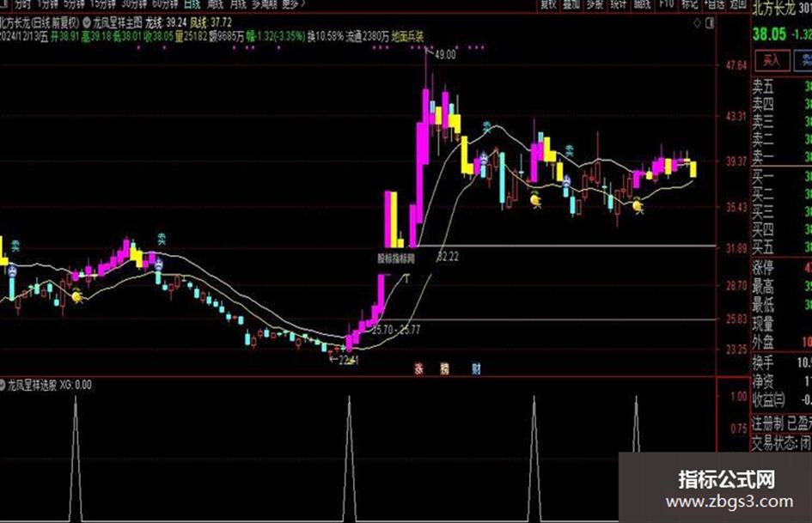Click the money-bag signal nearest the 28.70 level

click(x=76, y=295)
